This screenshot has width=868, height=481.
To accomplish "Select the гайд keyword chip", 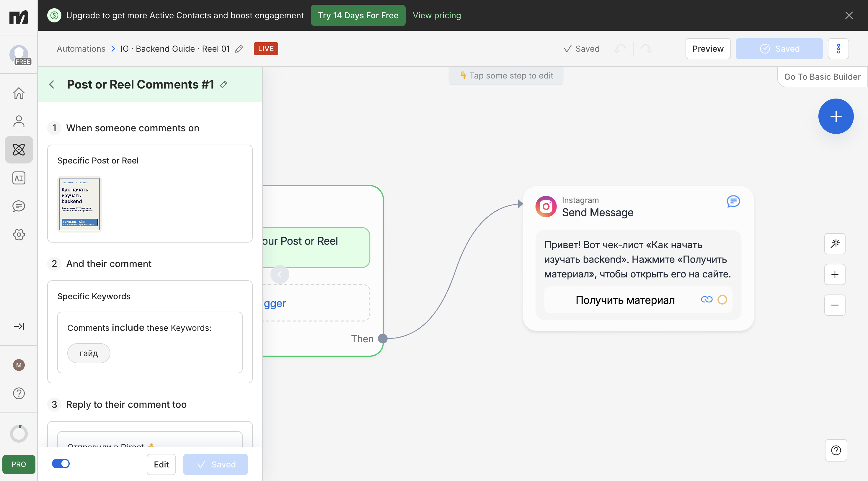I will point(89,353).
